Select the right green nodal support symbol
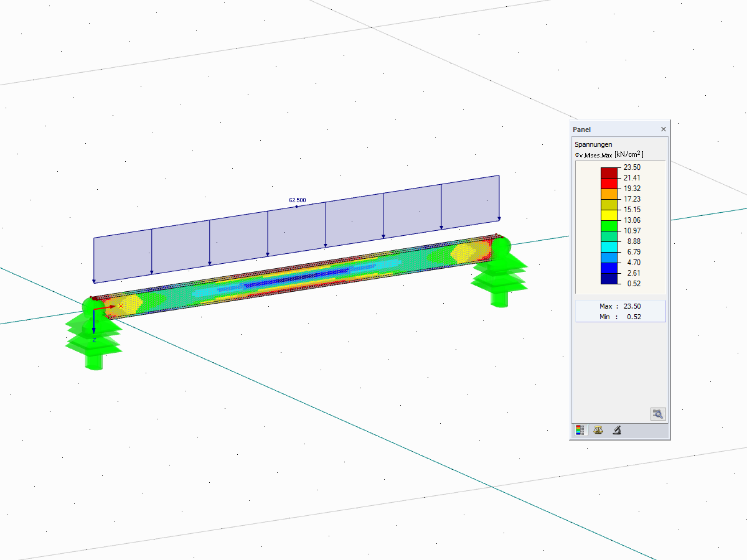This screenshot has width=747, height=560. click(501, 277)
